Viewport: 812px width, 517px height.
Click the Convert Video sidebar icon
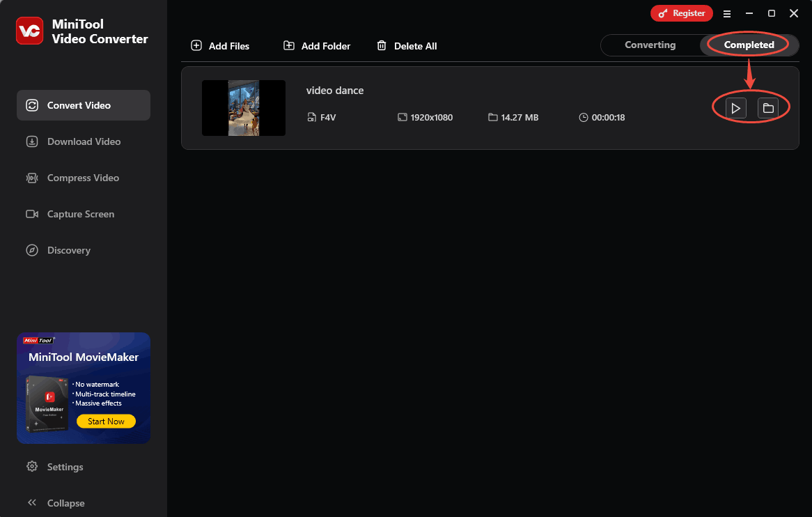pos(32,105)
